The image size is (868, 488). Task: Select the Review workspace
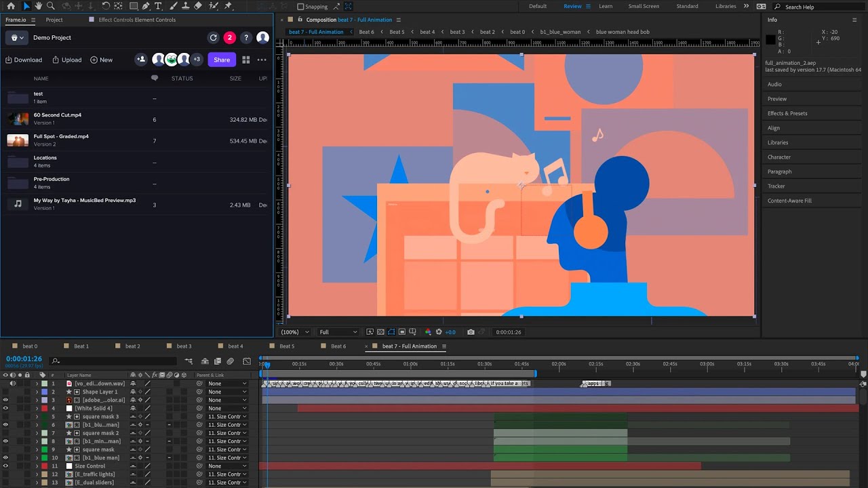coord(572,6)
